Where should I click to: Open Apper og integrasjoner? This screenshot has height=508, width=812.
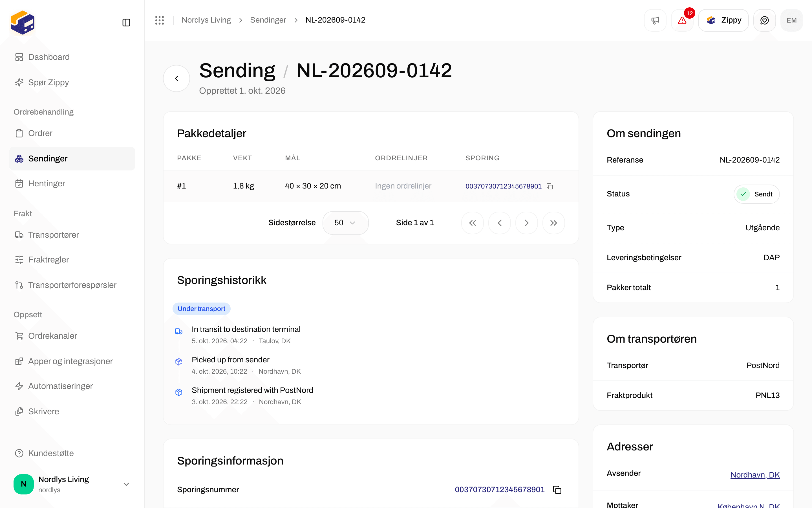[72, 361]
